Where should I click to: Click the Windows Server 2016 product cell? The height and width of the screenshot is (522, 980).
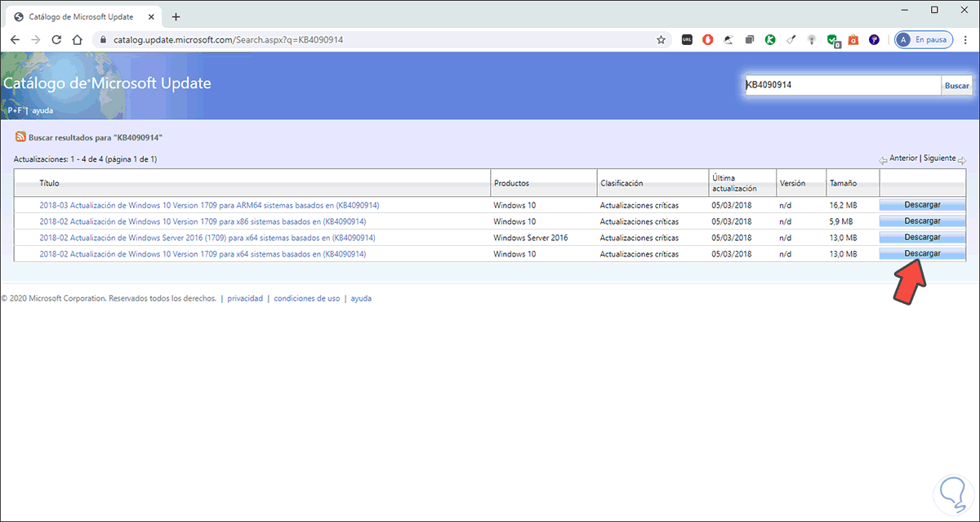click(x=531, y=238)
